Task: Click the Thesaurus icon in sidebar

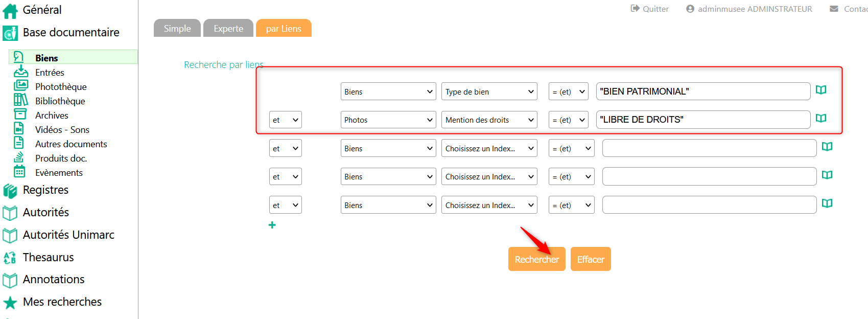Action: coord(10,258)
